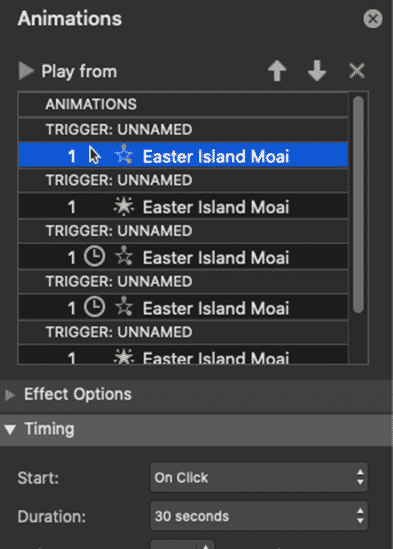This screenshot has width=393, height=549.
Task: Click star icon on fourth Moai animation
Action: (124, 306)
